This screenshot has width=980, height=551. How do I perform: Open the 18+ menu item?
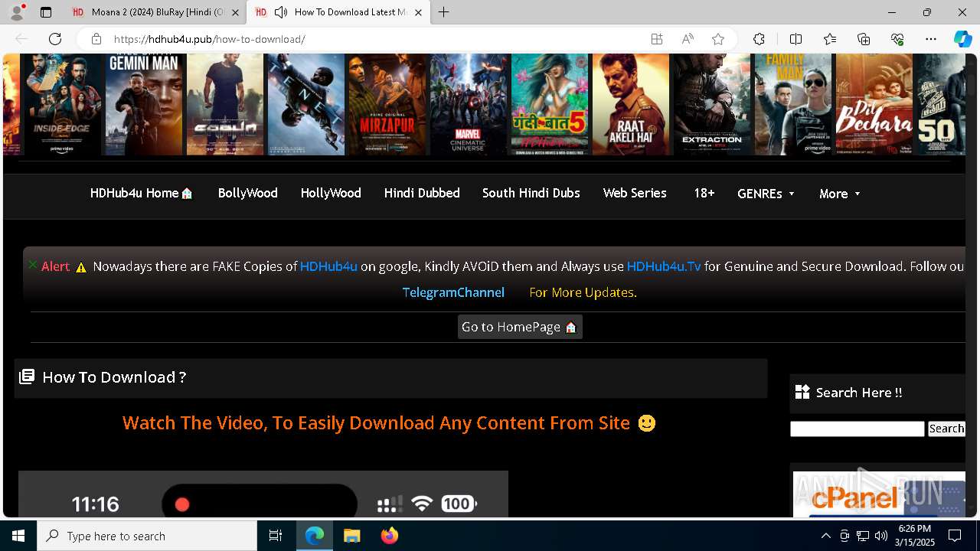704,194
